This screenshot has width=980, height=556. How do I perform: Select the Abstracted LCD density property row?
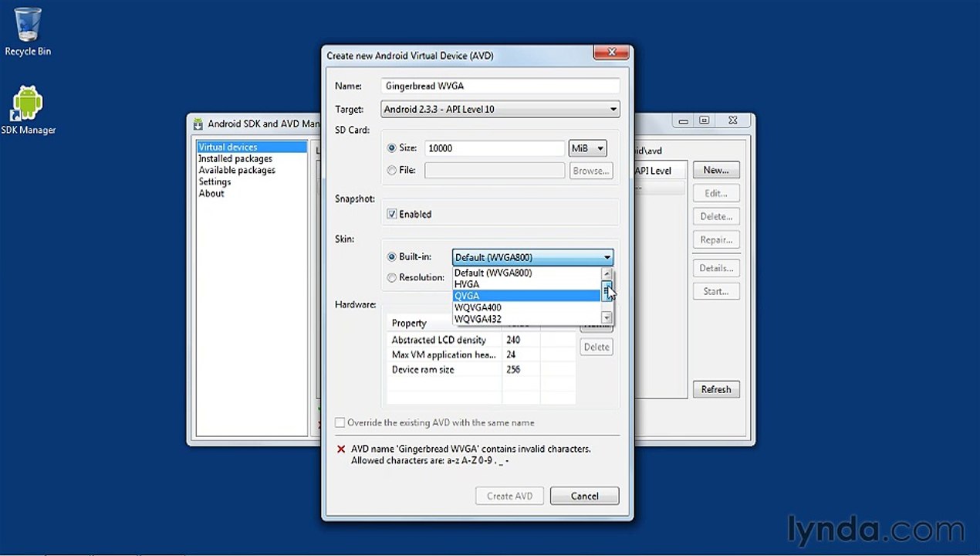(482, 340)
